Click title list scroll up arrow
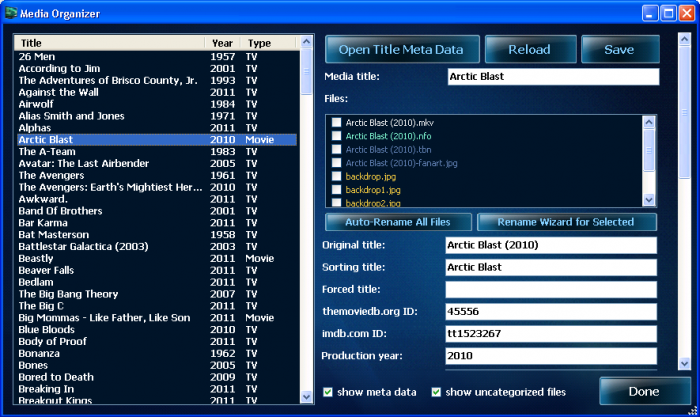Viewport: 700px width, 417px height. pyautogui.click(x=306, y=42)
